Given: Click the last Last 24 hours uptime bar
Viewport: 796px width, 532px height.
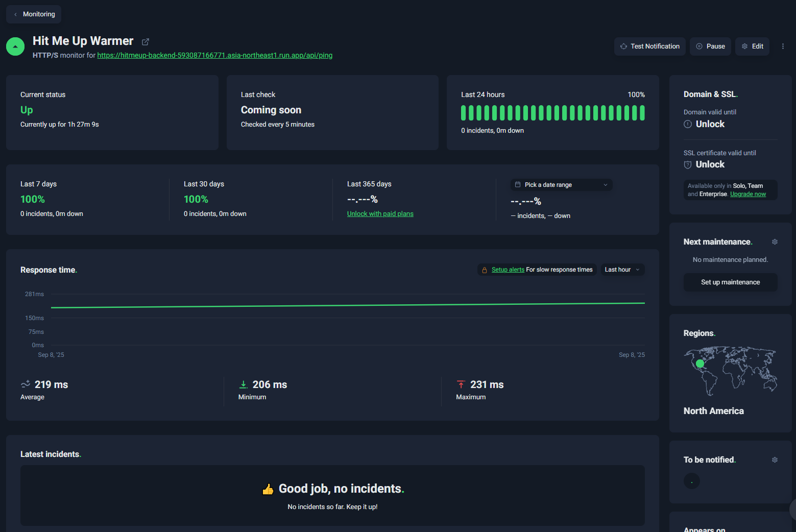Looking at the screenshot, I should point(642,113).
